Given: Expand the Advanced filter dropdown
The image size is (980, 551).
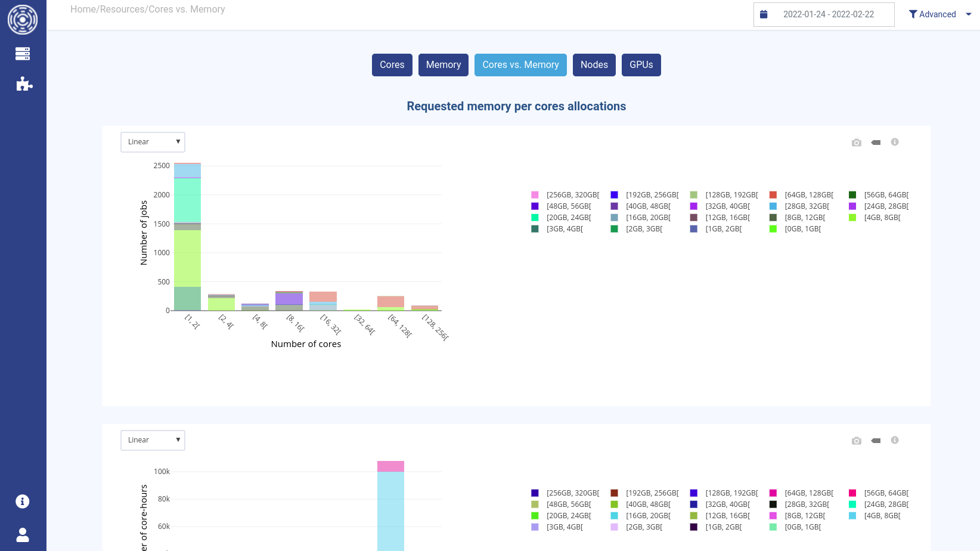Looking at the screenshot, I should click(939, 14).
